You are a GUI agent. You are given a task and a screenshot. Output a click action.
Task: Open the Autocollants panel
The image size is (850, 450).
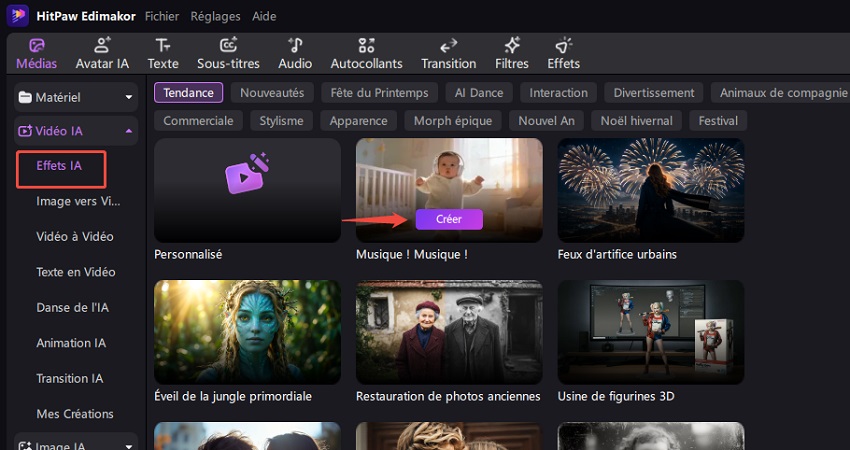pos(366,54)
